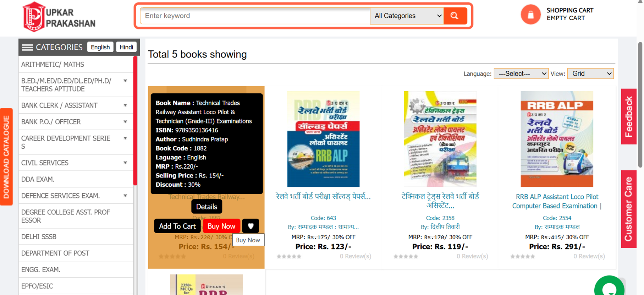Click the Upkar Prakashan logo

(x=59, y=17)
